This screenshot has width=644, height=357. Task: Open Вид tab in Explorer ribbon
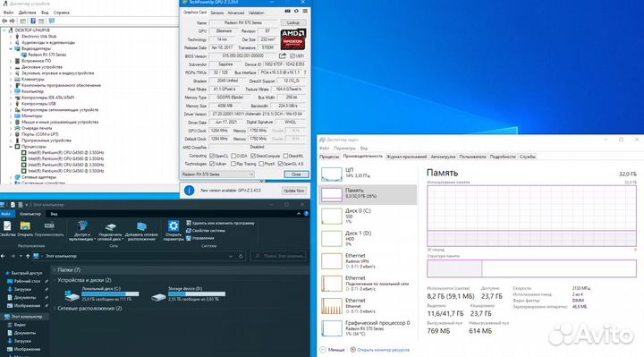54,214
